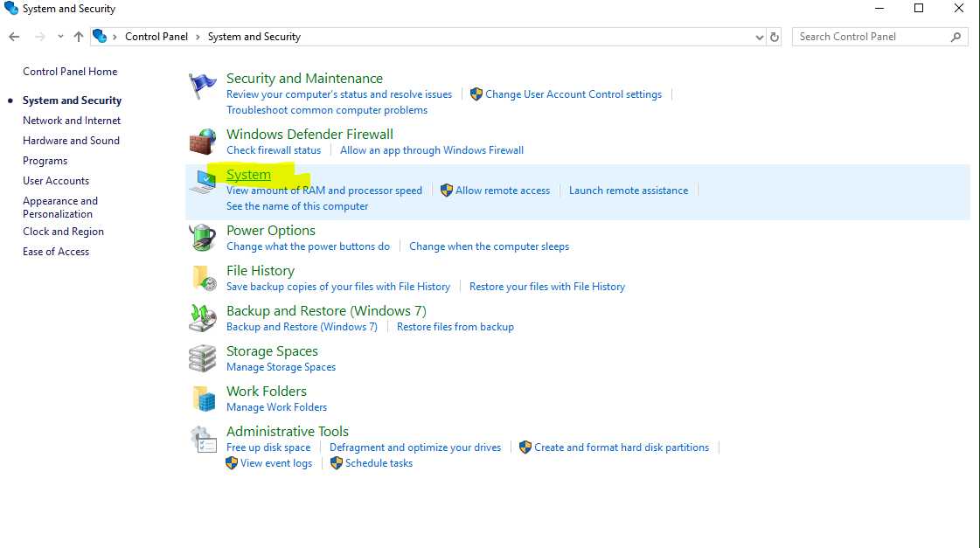Open Clock and Region category
Screen dimensions: 980x548
(63, 232)
